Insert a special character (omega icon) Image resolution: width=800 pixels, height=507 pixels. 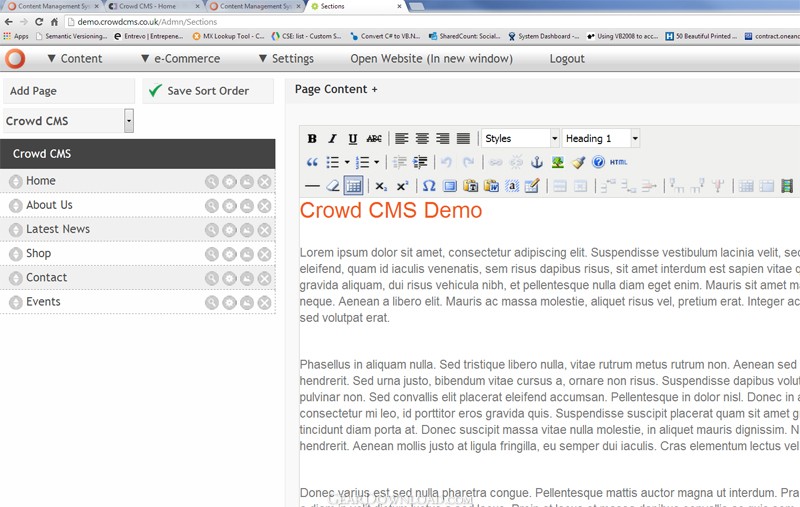(x=429, y=186)
